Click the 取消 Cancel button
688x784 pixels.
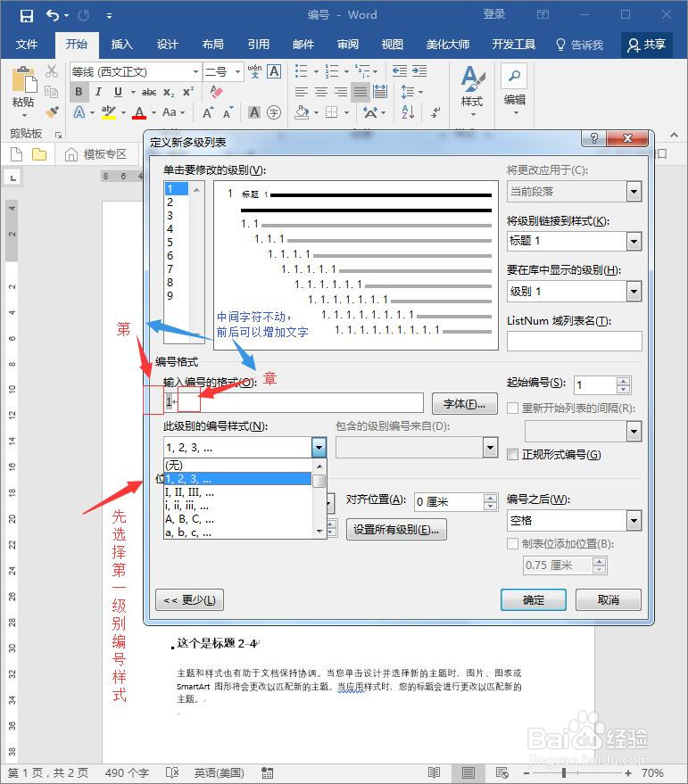tap(609, 599)
